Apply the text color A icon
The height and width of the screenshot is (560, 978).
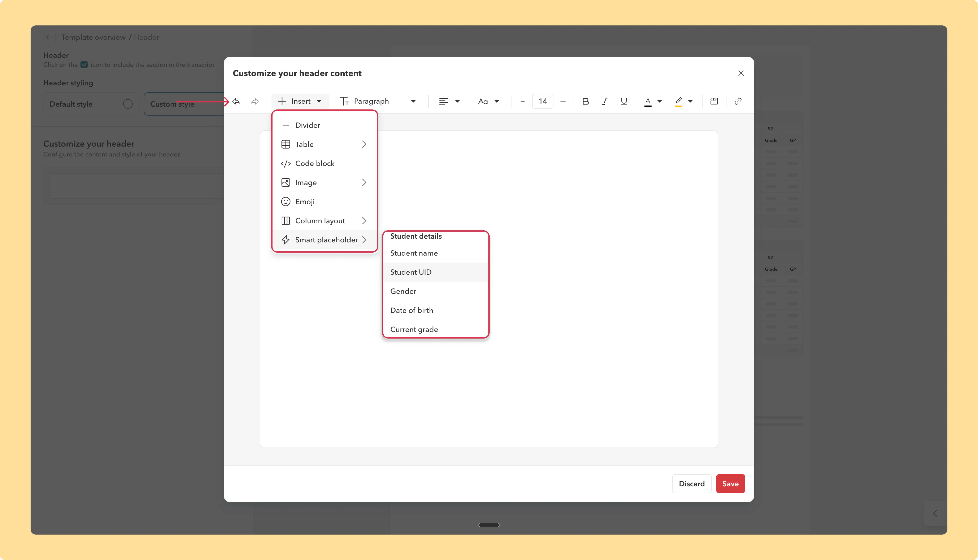coord(648,101)
